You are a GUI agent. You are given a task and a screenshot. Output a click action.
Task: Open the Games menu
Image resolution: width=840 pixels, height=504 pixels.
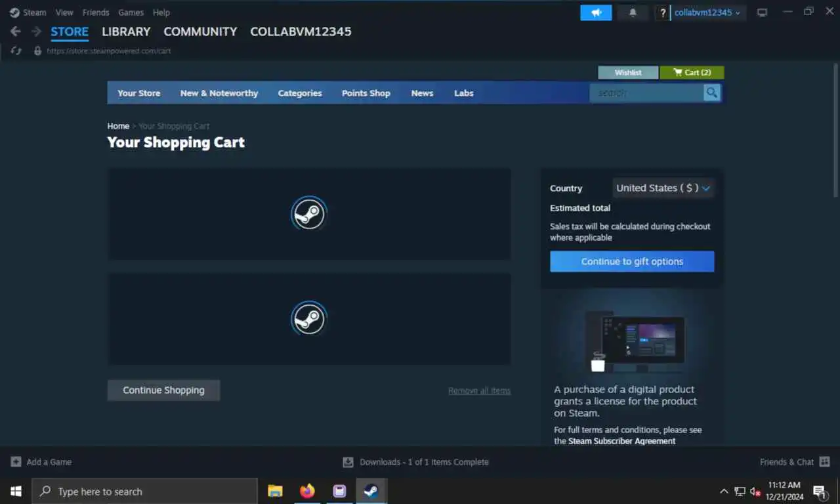pyautogui.click(x=131, y=12)
